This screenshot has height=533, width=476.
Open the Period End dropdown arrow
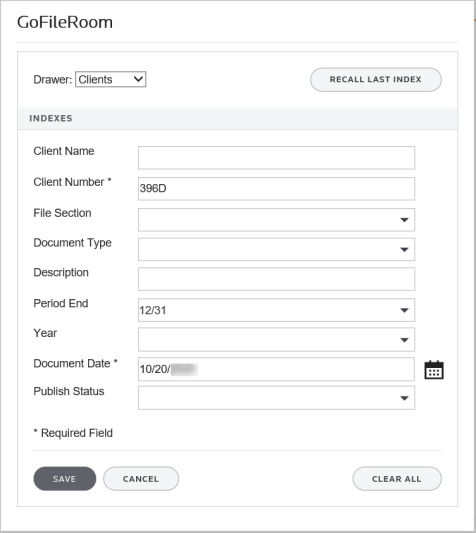tap(404, 310)
